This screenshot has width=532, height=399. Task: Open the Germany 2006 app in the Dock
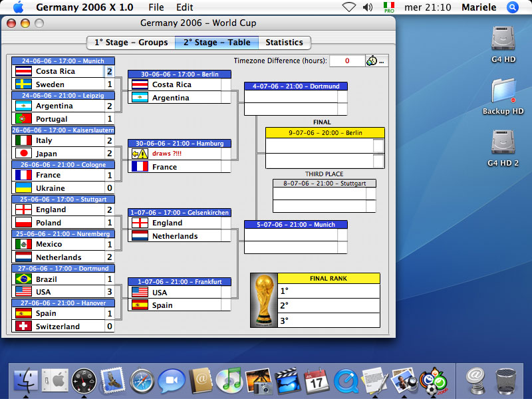[x=434, y=381]
